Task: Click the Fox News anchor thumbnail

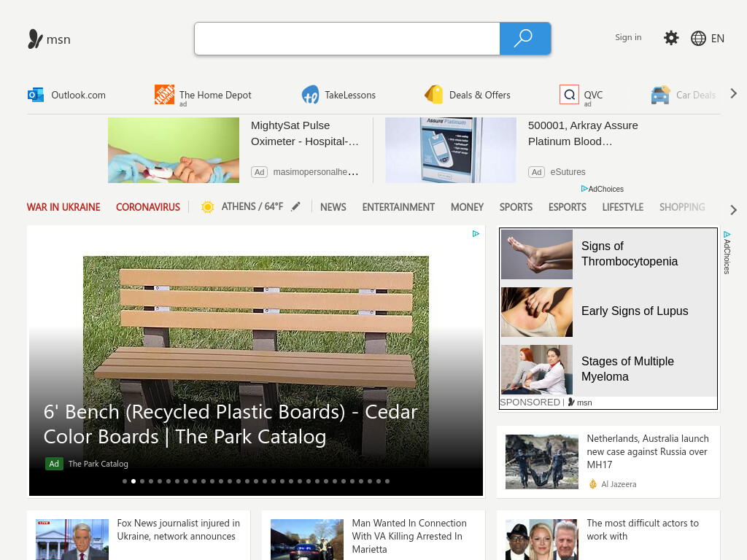Action: (x=72, y=540)
